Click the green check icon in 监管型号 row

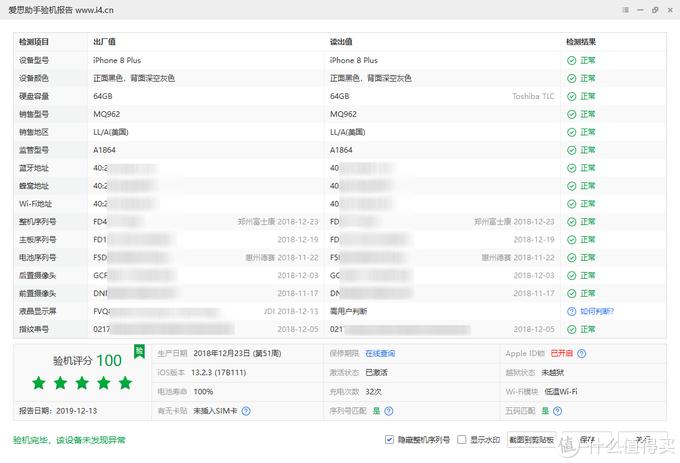pyautogui.click(x=572, y=150)
